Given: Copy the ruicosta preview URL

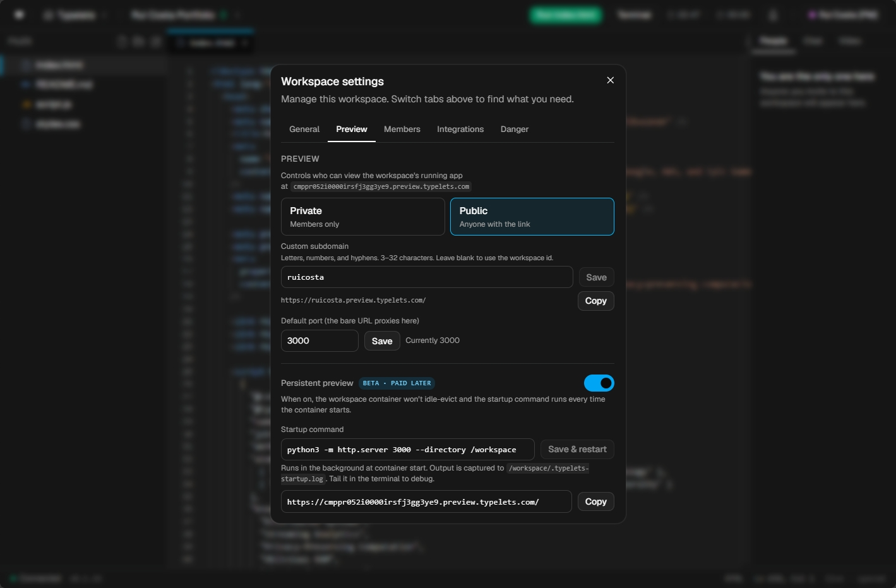Looking at the screenshot, I should click(596, 301).
